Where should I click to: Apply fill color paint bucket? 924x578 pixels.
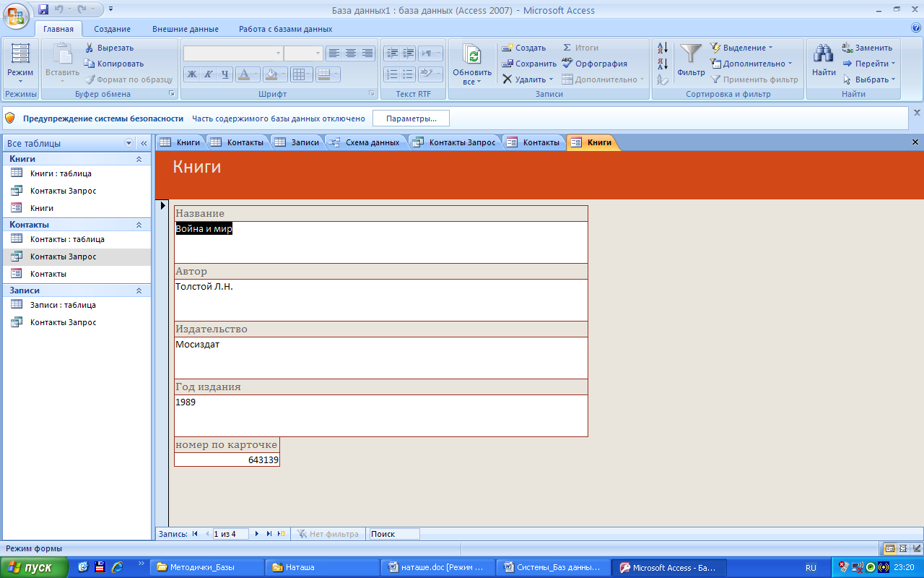coord(271,74)
